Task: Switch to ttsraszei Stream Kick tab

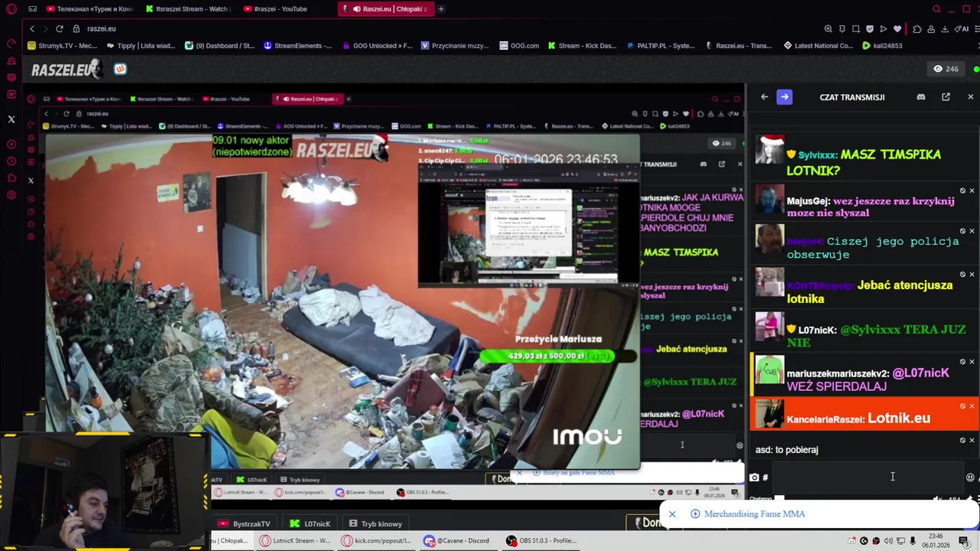Action: tap(188, 9)
